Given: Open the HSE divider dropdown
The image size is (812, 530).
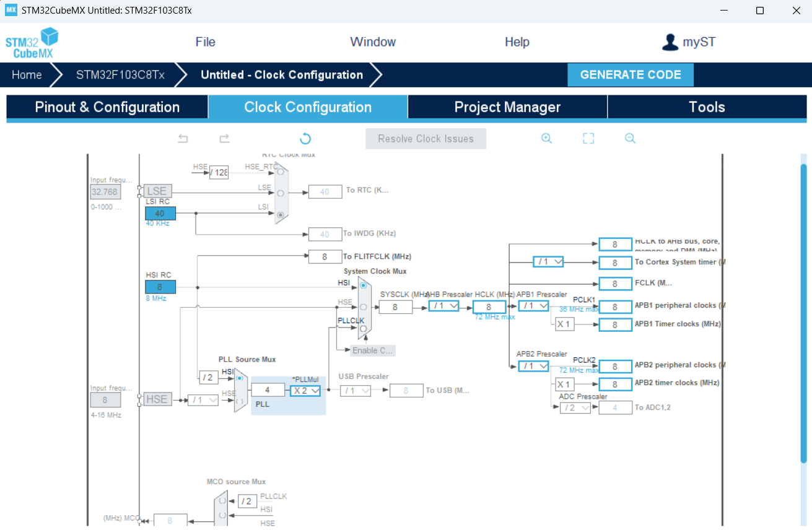Looking at the screenshot, I should 203,400.
